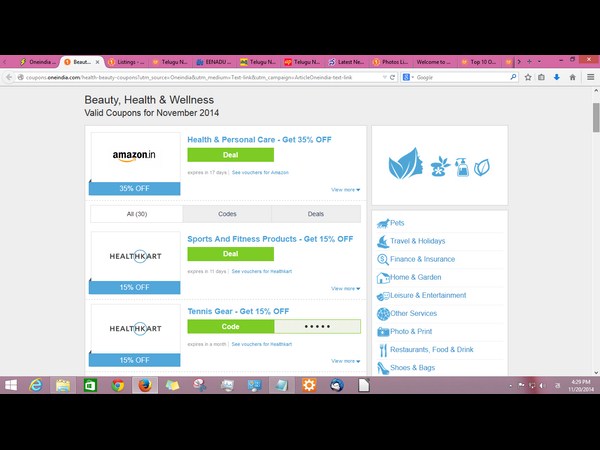600x450 pixels.
Task: Open the Tennis Gear - Get 15% OFF title
Action: coord(238,311)
